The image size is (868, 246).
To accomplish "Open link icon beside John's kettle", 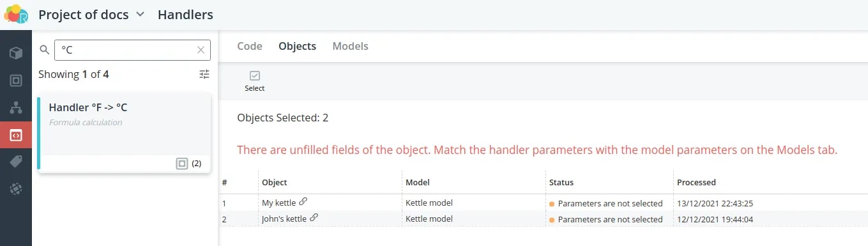I will coord(314,218).
